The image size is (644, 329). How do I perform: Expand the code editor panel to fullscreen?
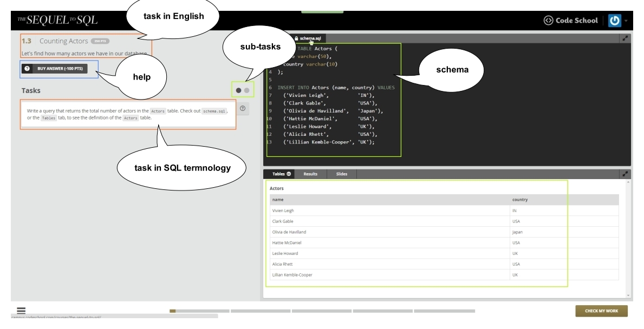click(x=625, y=38)
